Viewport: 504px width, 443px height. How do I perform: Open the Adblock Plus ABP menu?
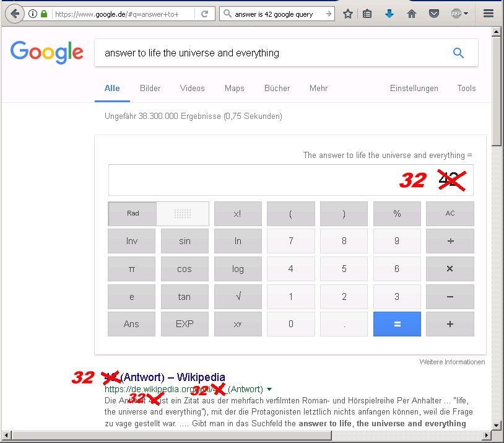(x=459, y=14)
